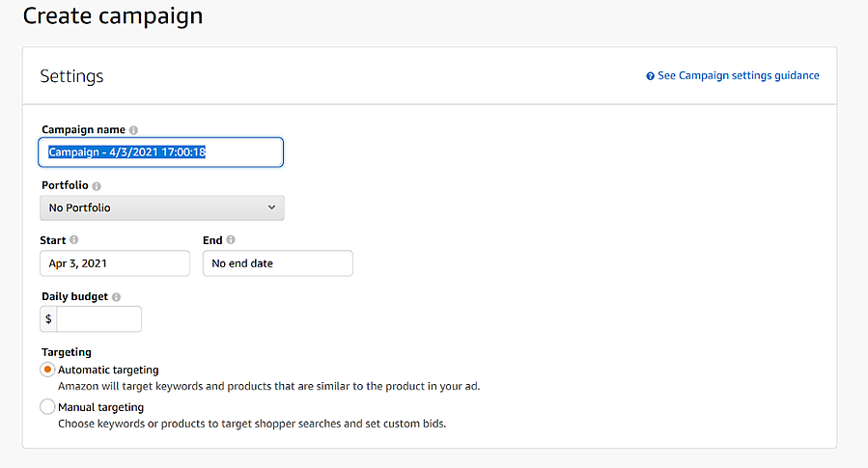
Task: Show the info tooltip next to End
Action: click(231, 240)
